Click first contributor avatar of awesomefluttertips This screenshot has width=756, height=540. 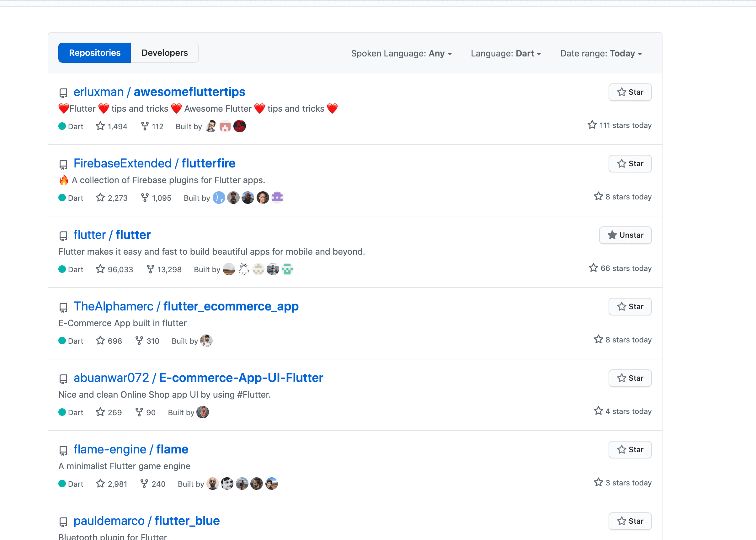tap(211, 126)
